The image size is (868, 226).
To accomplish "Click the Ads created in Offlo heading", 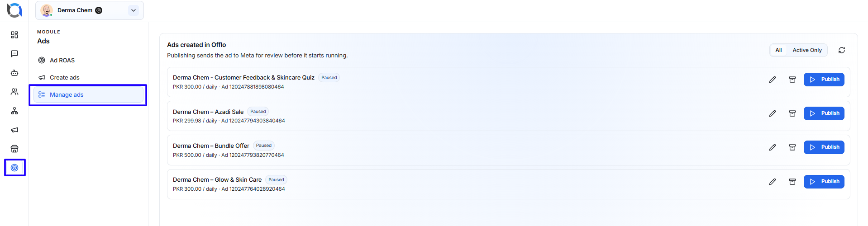I will [196, 45].
